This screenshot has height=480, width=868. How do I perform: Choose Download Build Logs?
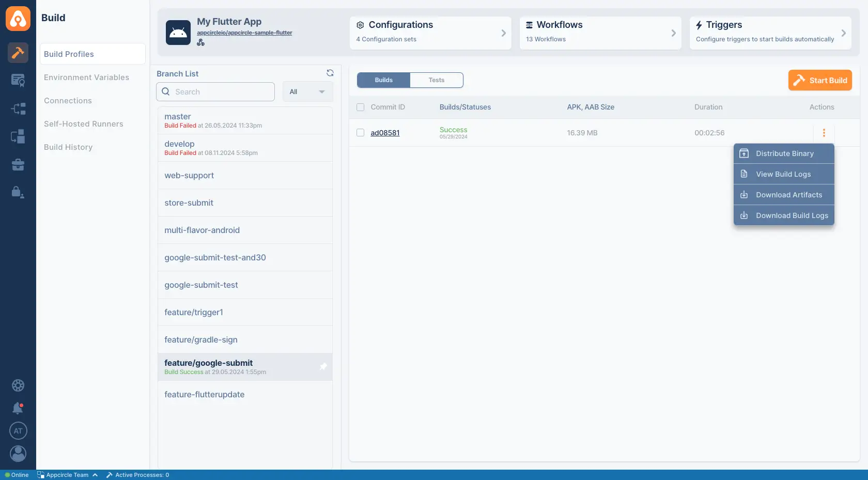click(784, 215)
